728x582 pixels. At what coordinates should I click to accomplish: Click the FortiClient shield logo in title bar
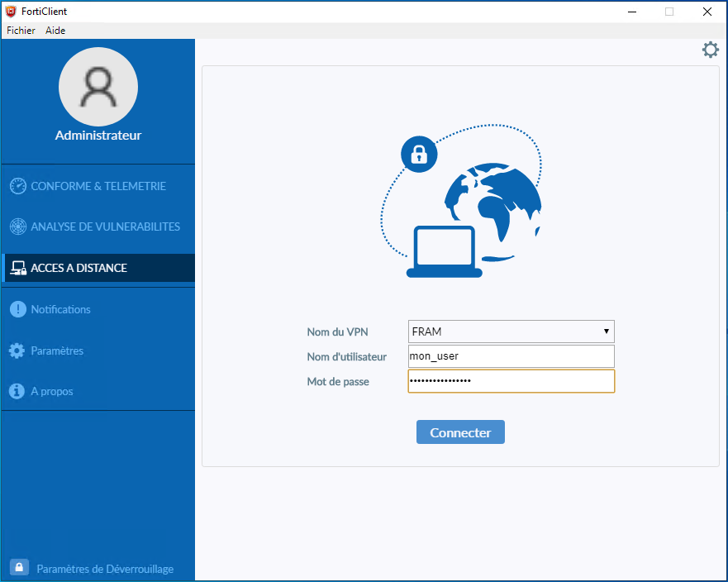click(11, 12)
